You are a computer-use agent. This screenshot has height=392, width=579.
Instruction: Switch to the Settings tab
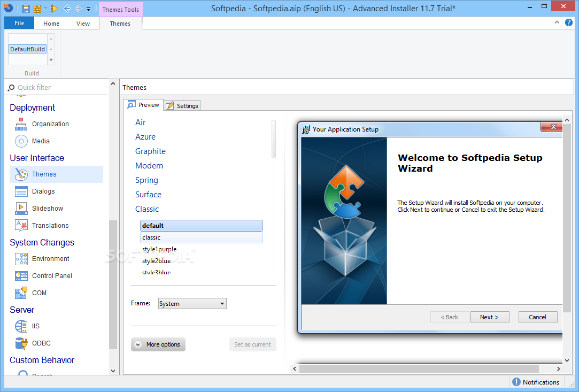click(182, 106)
